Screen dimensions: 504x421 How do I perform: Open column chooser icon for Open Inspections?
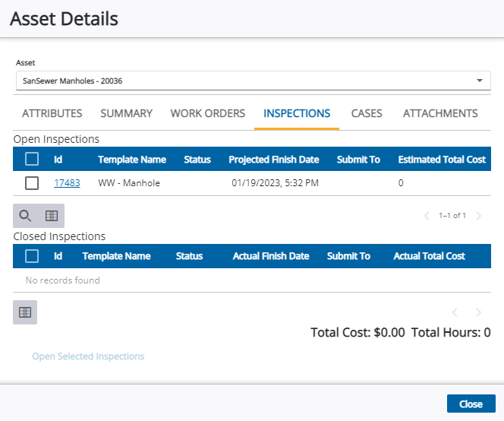pyautogui.click(x=52, y=216)
